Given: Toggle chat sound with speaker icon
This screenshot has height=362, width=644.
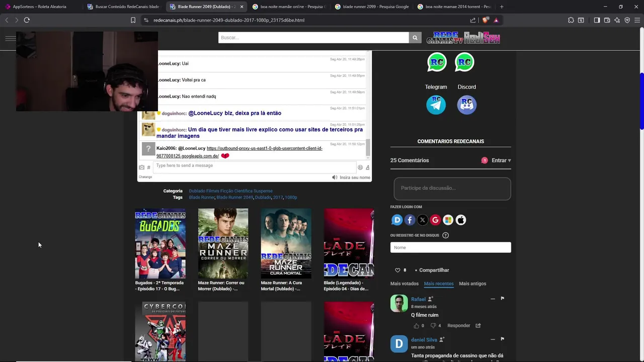Looking at the screenshot, I should 335,177.
